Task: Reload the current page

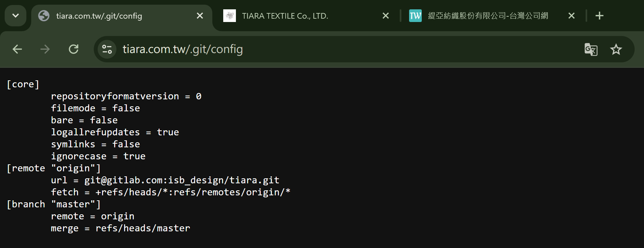Action: pos(73,49)
